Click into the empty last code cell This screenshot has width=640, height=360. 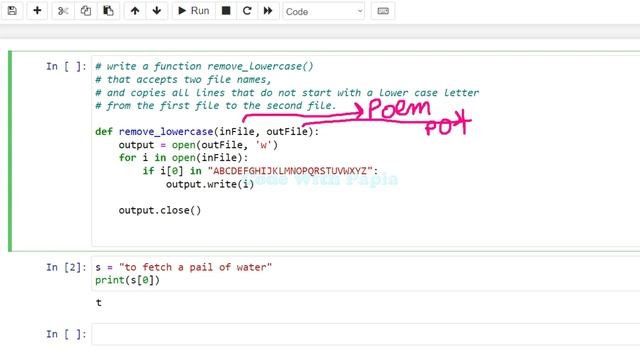[x=366, y=334]
